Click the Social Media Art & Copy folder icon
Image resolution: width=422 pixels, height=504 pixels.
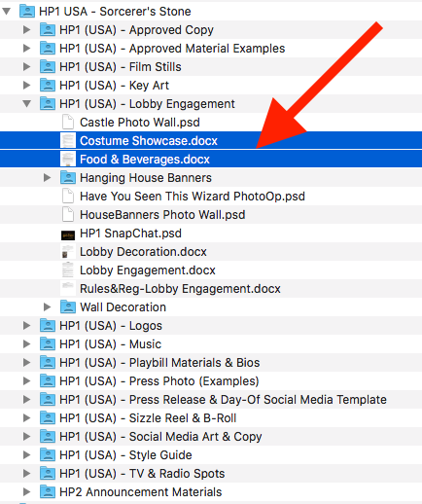[48, 437]
